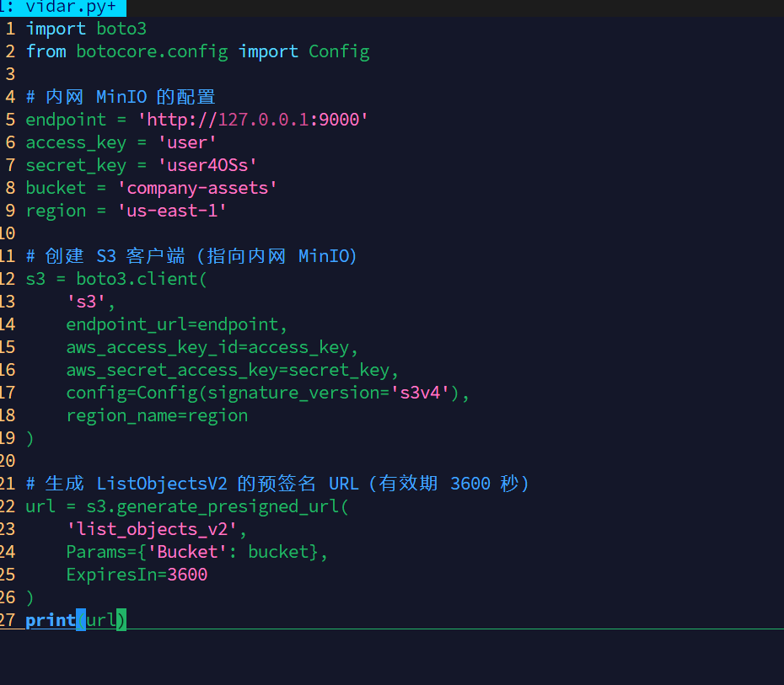Viewport: 784px width, 685px height.
Task: Click 'botocore.config' on line 2
Action: 152,52
